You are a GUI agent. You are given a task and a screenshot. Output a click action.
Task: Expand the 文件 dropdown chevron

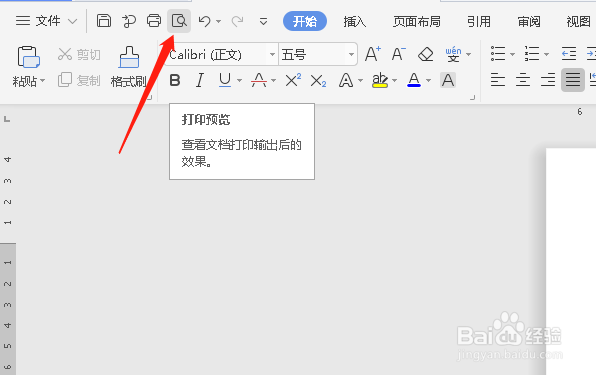[x=72, y=22]
